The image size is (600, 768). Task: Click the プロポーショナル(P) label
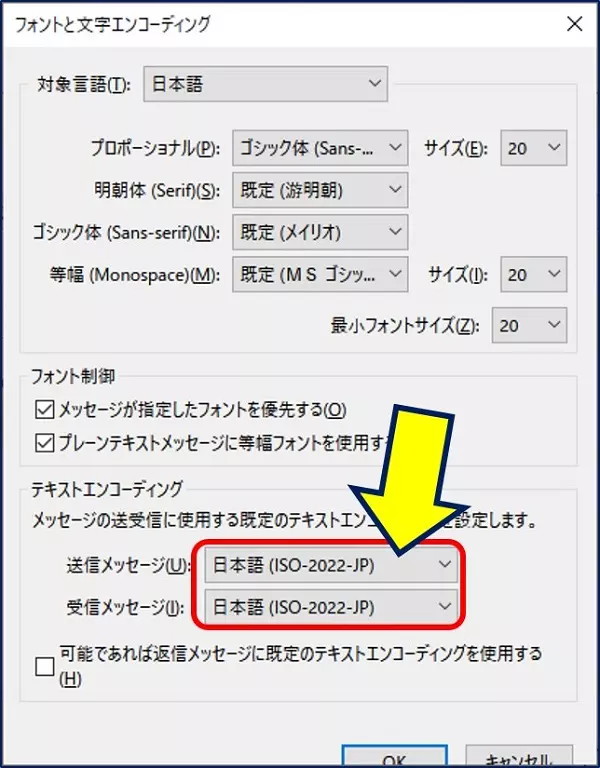tap(155, 148)
